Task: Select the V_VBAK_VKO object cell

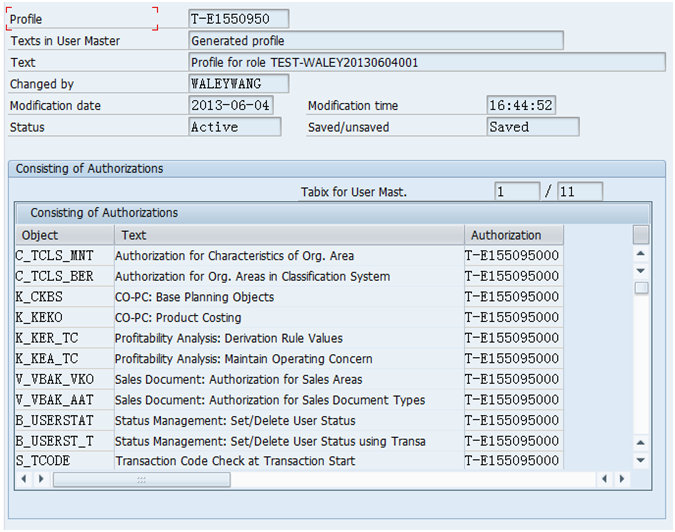Action: (x=64, y=379)
